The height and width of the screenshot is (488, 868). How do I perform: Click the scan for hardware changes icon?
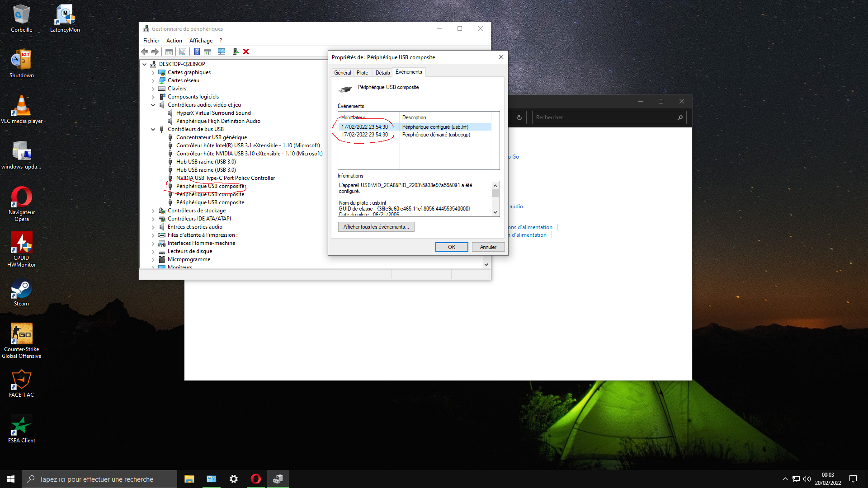click(x=222, y=52)
